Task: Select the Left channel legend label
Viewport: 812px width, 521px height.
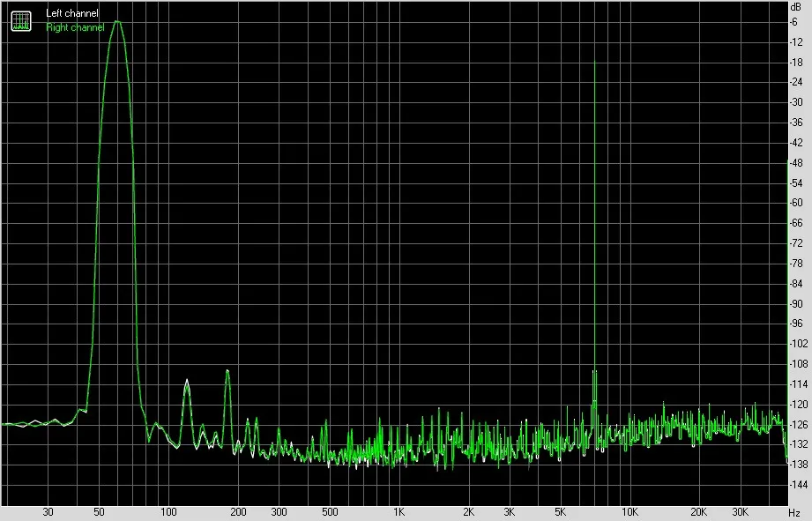Action: coord(72,13)
